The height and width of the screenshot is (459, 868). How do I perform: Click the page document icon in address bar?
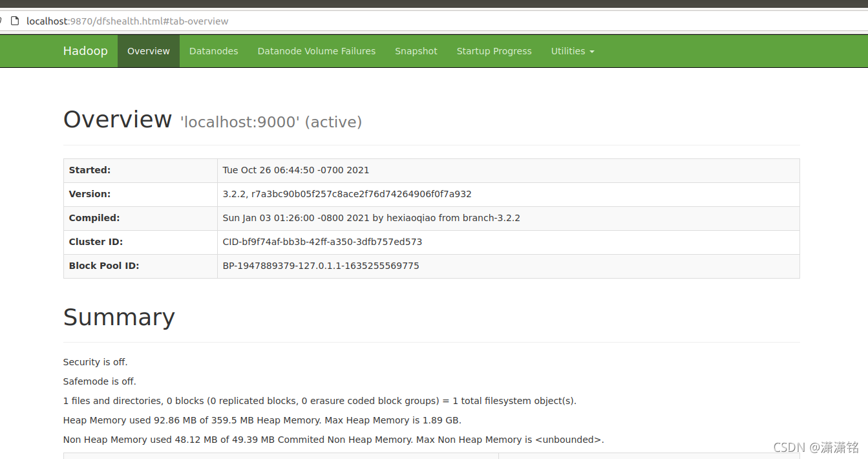(15, 21)
